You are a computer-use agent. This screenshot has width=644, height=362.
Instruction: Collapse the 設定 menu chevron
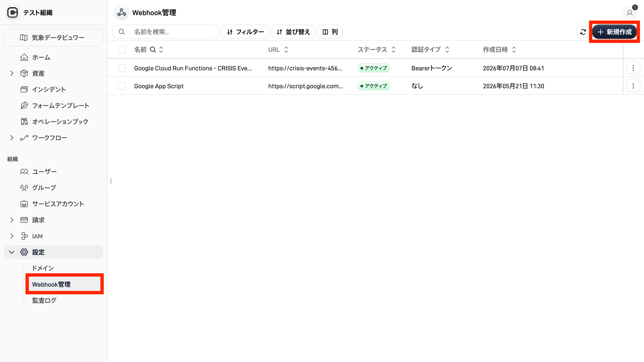(x=11, y=252)
